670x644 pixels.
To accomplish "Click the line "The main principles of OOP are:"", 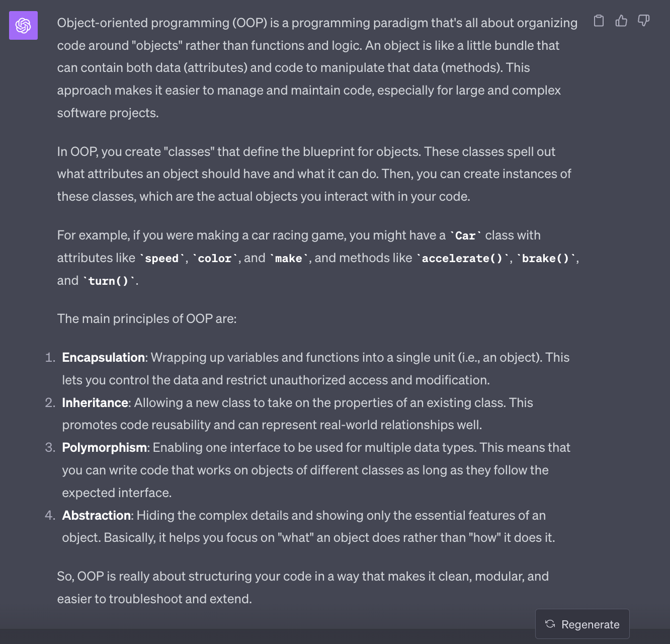I will coord(147,318).
